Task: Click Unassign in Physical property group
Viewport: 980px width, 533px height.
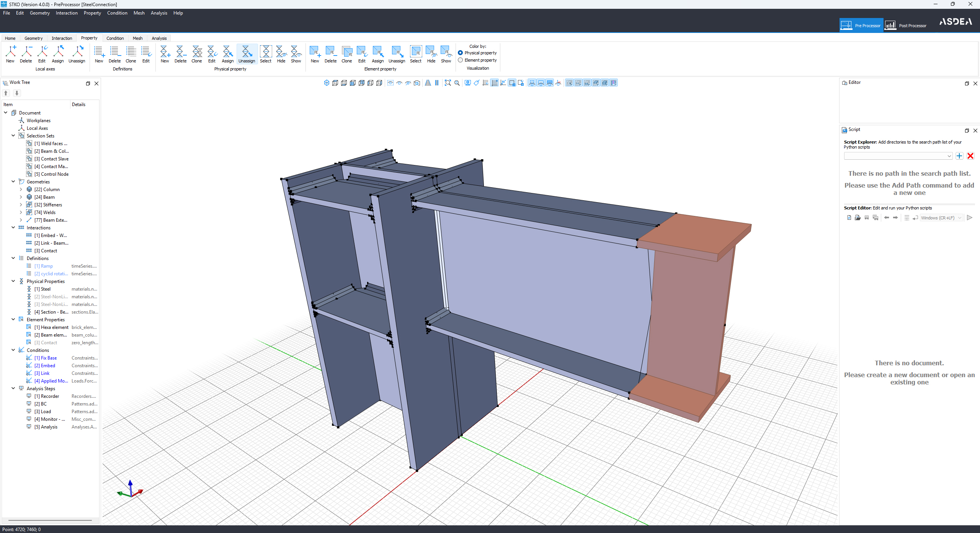Action: click(x=247, y=54)
